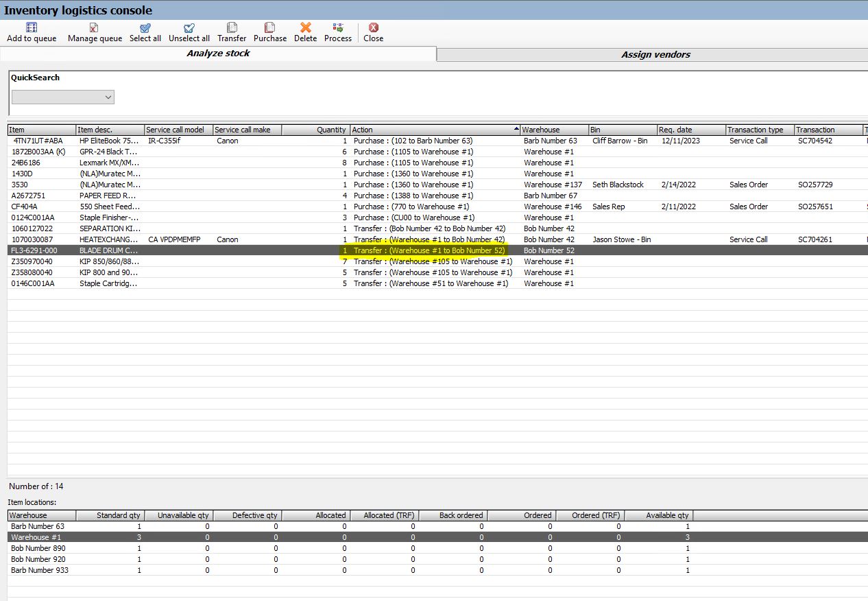Click transaction SC704542 cell

pyautogui.click(x=815, y=141)
